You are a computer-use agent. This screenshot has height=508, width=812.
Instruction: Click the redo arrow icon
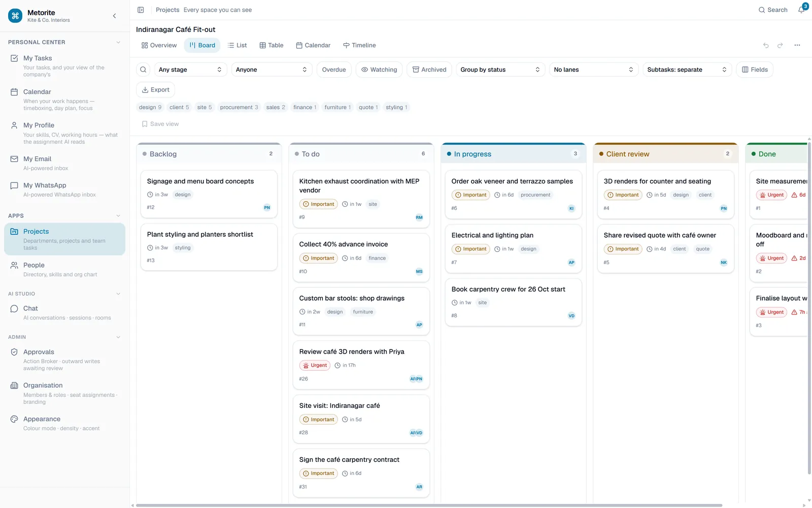(x=780, y=45)
